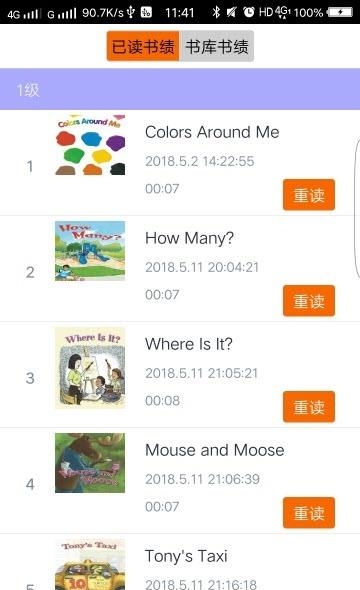360x590 pixels.
Task: Open Colors Around Me book cover
Action: click(90, 145)
